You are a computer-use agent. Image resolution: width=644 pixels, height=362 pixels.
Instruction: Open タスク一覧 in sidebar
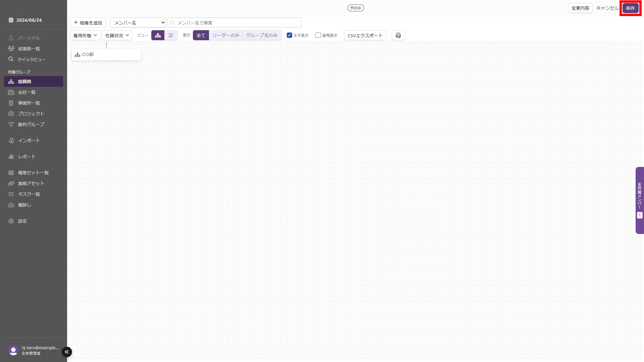click(x=34, y=194)
